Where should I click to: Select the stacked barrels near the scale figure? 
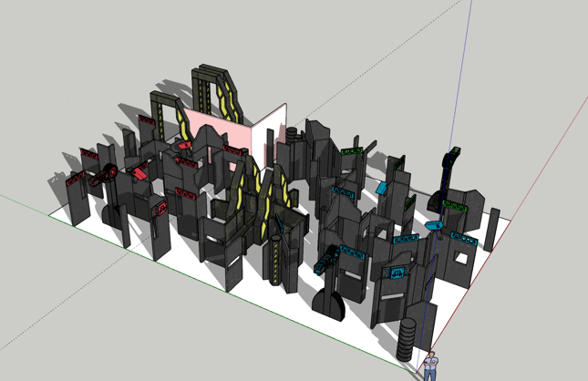coord(407,340)
